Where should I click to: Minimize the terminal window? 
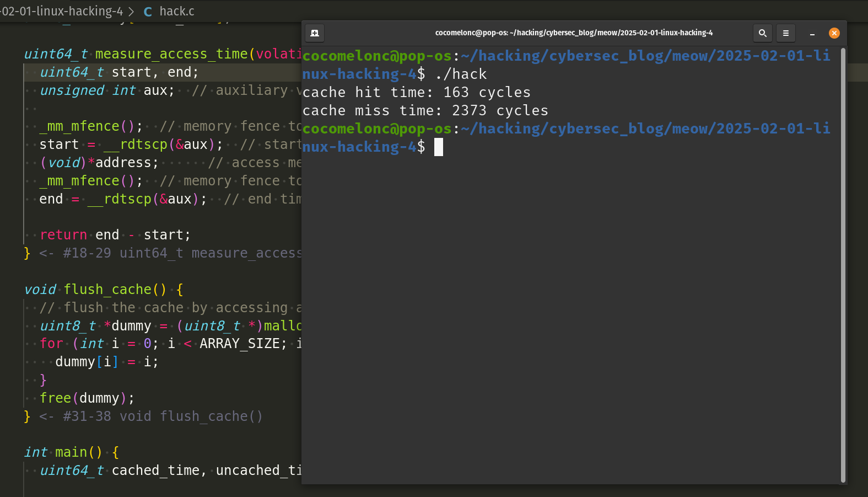812,34
